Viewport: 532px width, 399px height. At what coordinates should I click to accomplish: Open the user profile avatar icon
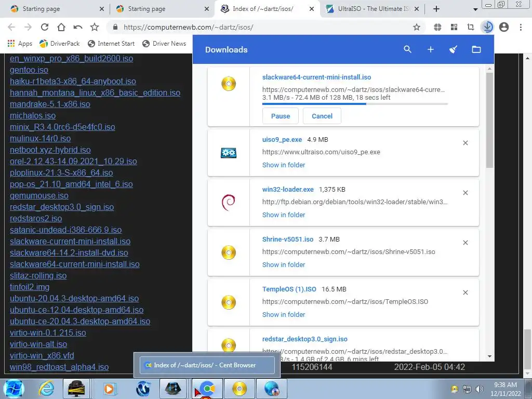[x=504, y=27]
